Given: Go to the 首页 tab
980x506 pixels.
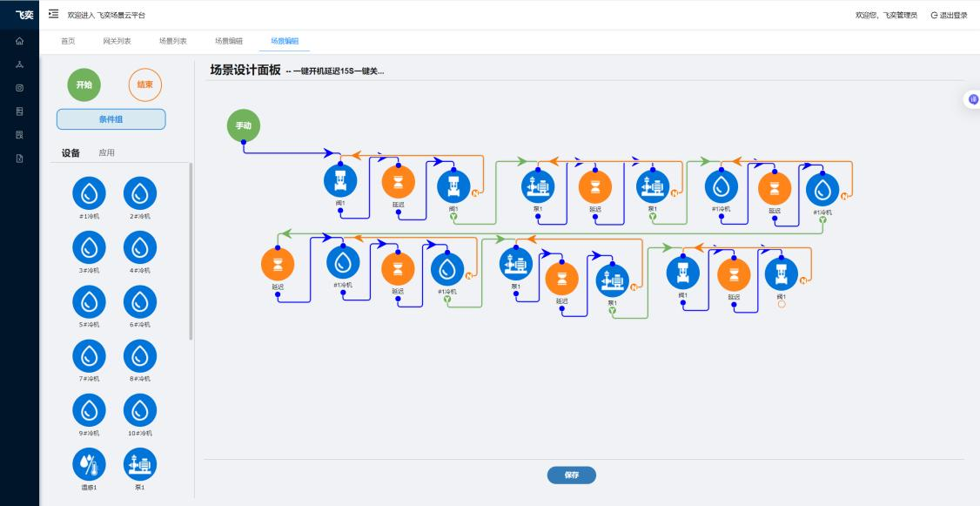Looking at the screenshot, I should point(68,41).
